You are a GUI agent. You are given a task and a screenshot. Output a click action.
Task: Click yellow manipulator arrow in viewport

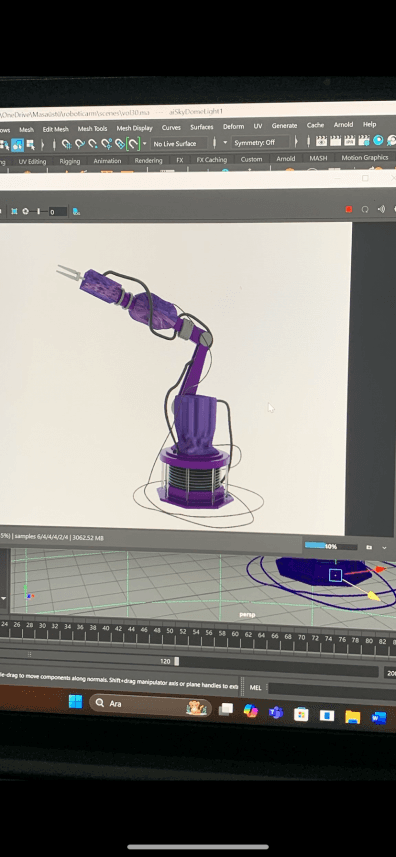coord(373,595)
